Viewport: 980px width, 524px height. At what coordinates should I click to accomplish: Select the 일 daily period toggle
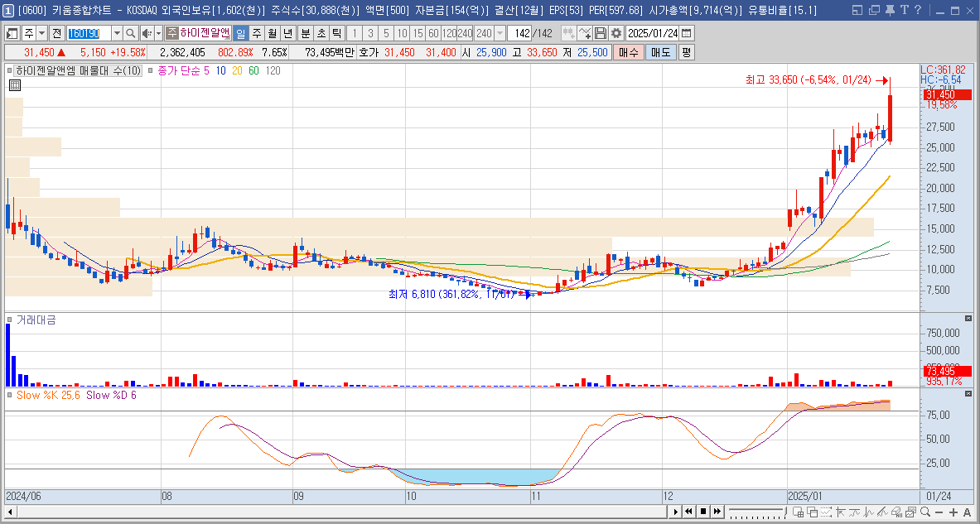tap(240, 34)
